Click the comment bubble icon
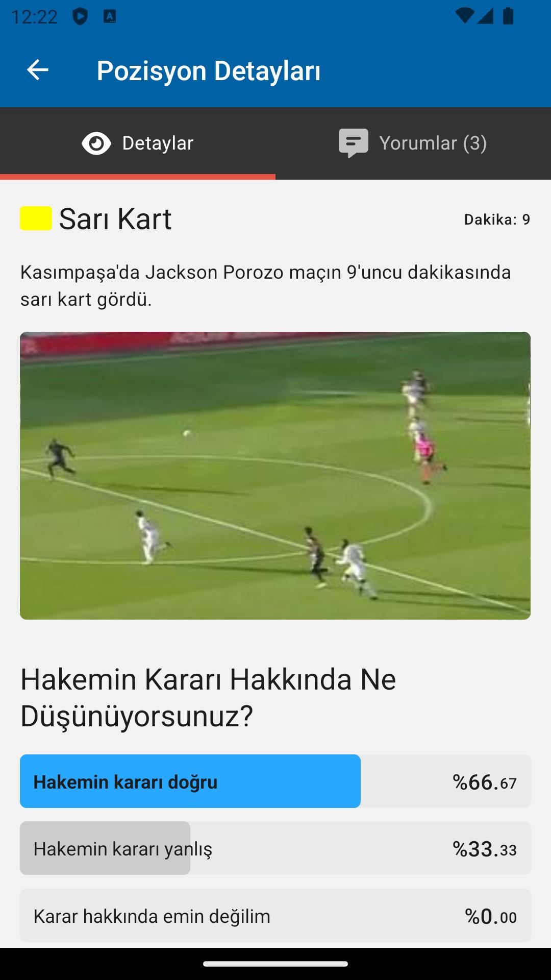 pos(353,143)
